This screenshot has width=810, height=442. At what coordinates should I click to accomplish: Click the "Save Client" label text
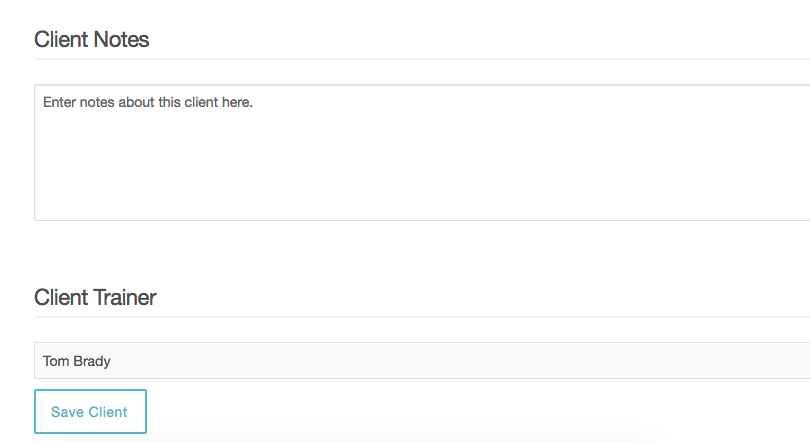click(x=89, y=412)
